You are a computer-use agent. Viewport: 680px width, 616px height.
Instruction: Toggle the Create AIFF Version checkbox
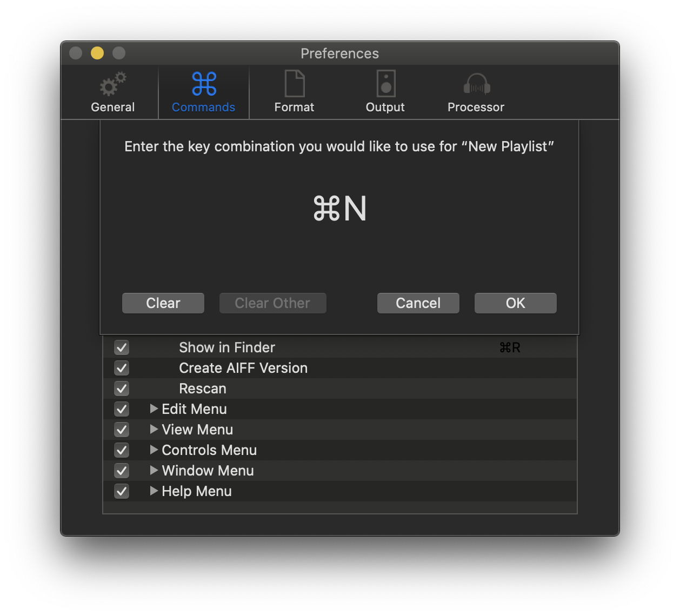(x=122, y=368)
